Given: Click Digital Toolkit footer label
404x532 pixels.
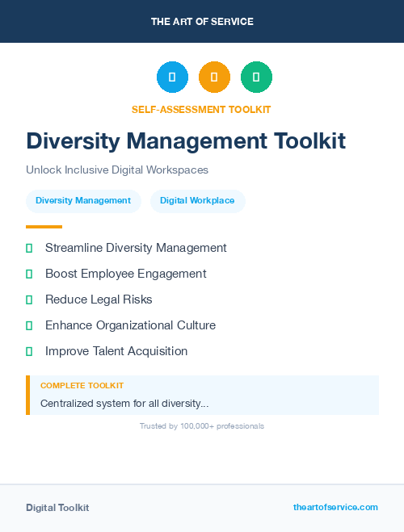Looking at the screenshot, I should 57,508.
